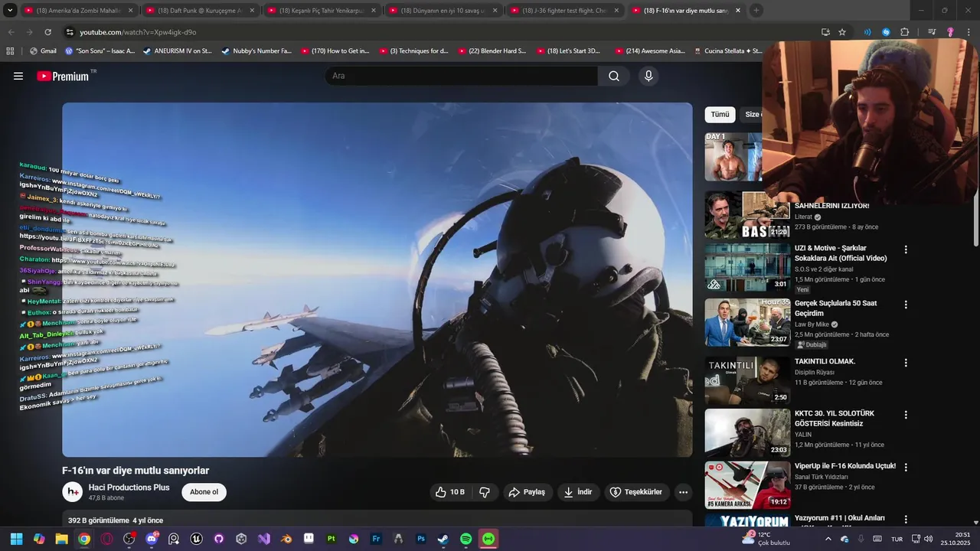Open Discord from the taskbar
Image resolution: width=980 pixels, height=551 pixels.
(x=152, y=539)
